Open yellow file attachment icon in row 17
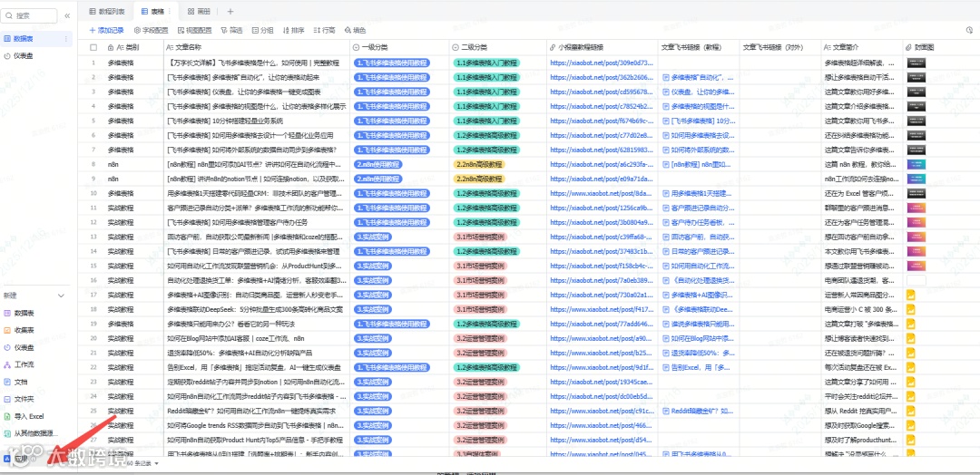Viewport: 980px width, 475px height. click(911, 295)
